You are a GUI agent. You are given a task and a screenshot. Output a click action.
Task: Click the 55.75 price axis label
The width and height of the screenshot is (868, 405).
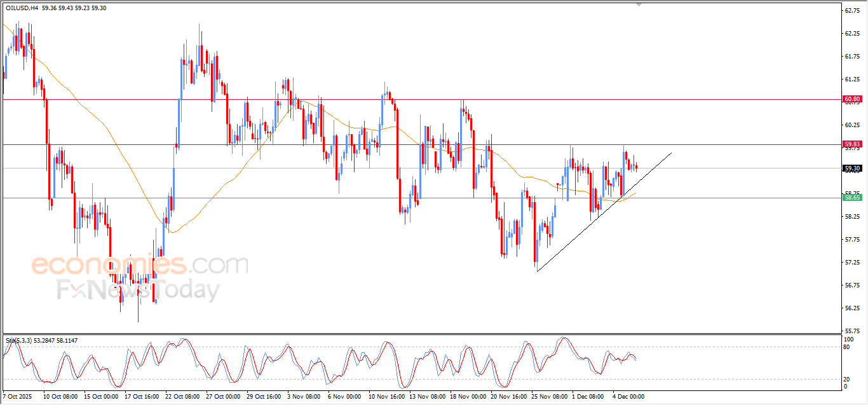852,331
